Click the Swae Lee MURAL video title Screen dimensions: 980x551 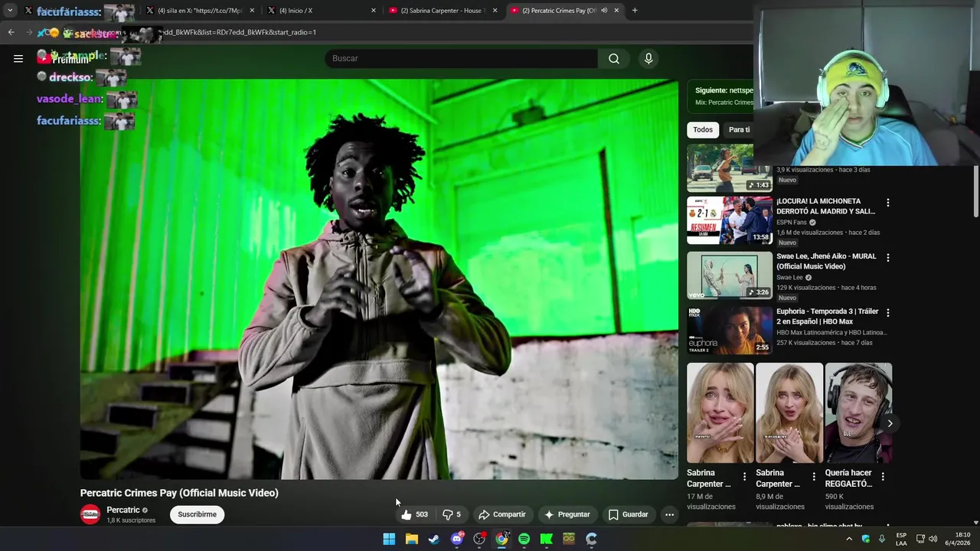826,261
